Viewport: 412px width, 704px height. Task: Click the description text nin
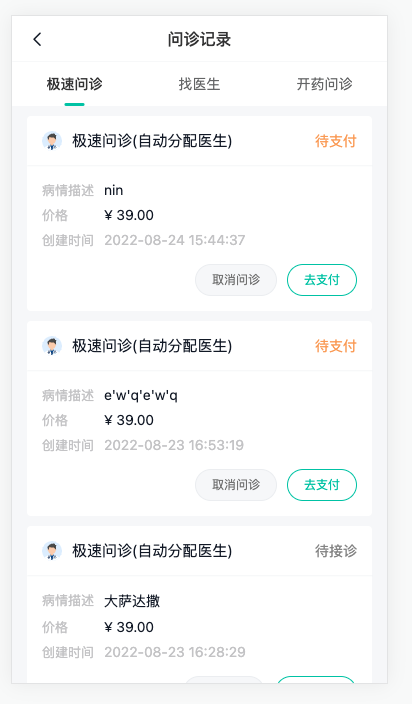tap(114, 190)
